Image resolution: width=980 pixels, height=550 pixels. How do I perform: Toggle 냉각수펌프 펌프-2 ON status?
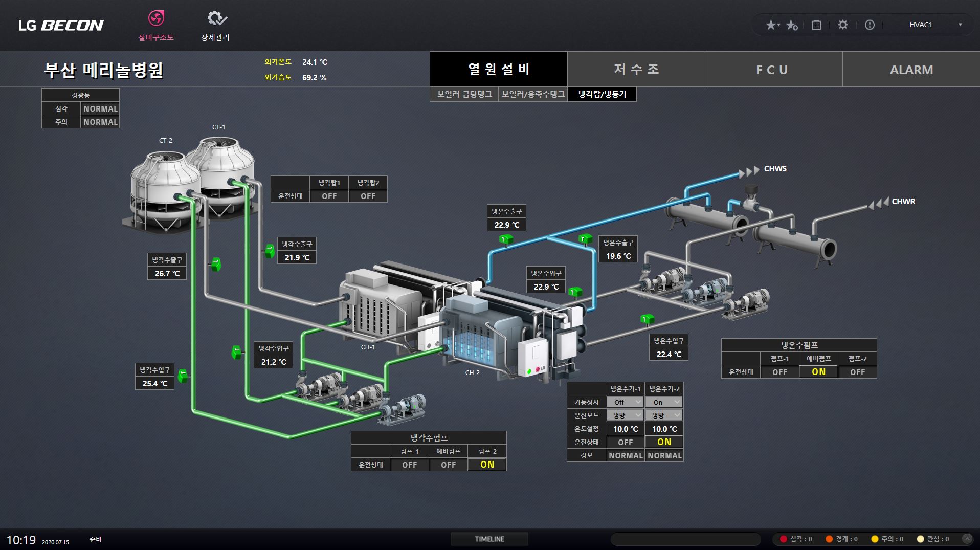487,465
